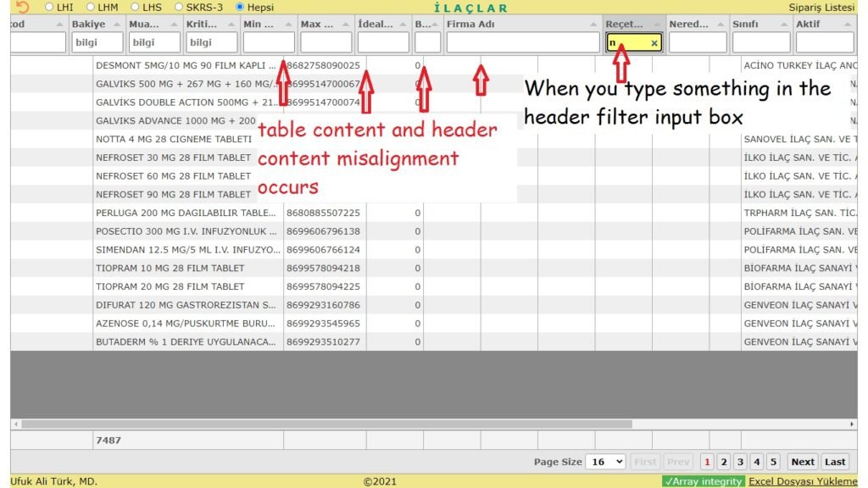
Task: Click sort arrow on Min column header
Action: coord(289,25)
